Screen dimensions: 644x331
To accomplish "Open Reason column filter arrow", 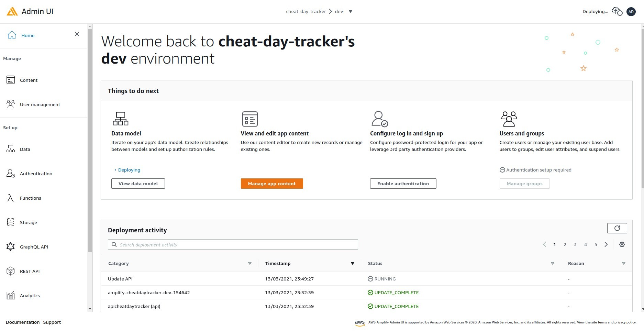I will pos(624,263).
